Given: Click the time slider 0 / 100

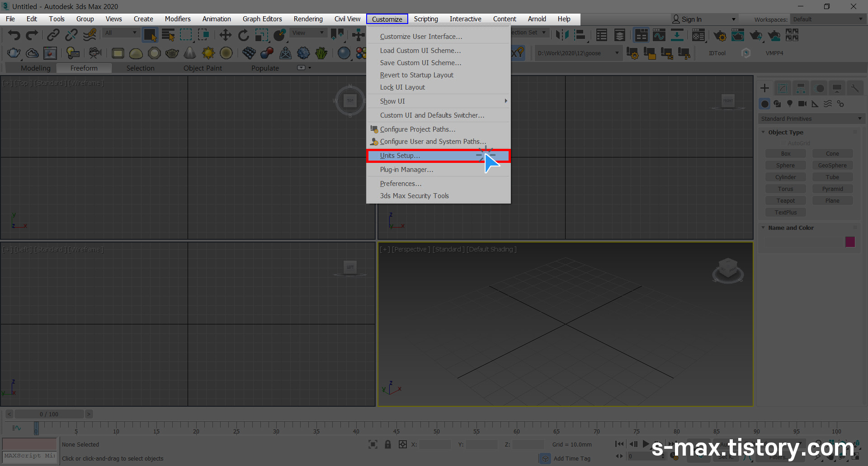Looking at the screenshot, I should (x=49, y=414).
